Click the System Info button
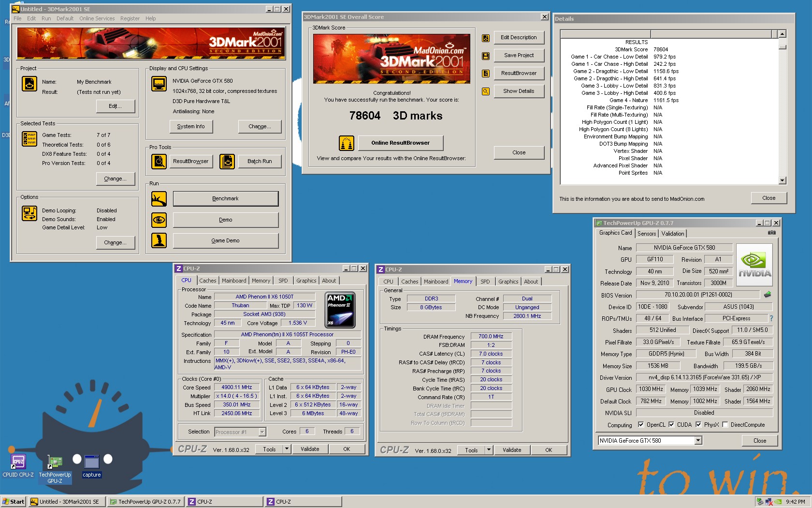This screenshot has width=812, height=508. point(191,127)
